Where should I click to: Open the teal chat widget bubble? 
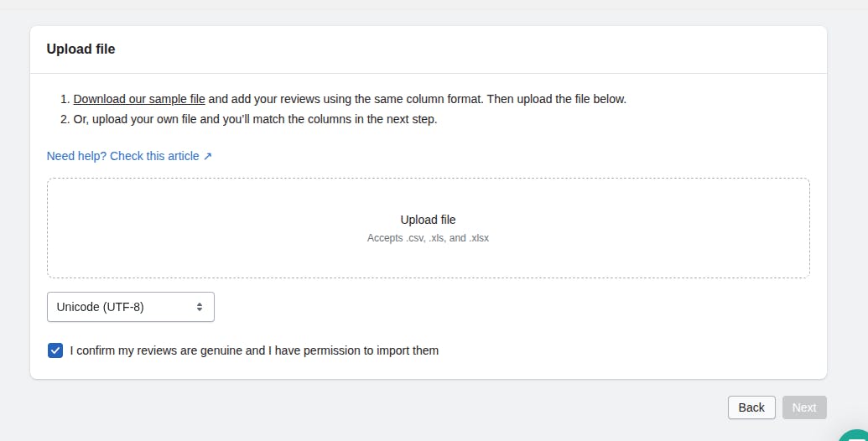point(857,433)
